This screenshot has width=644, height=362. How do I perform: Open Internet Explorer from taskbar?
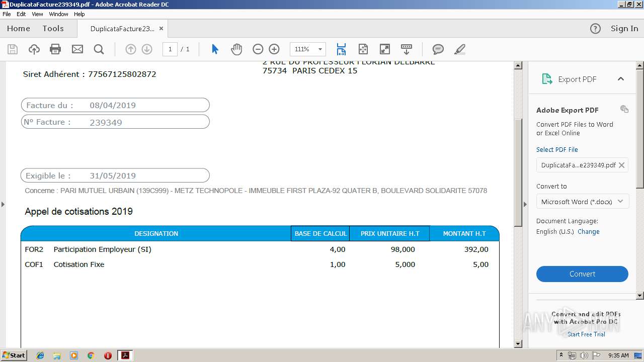point(40,355)
